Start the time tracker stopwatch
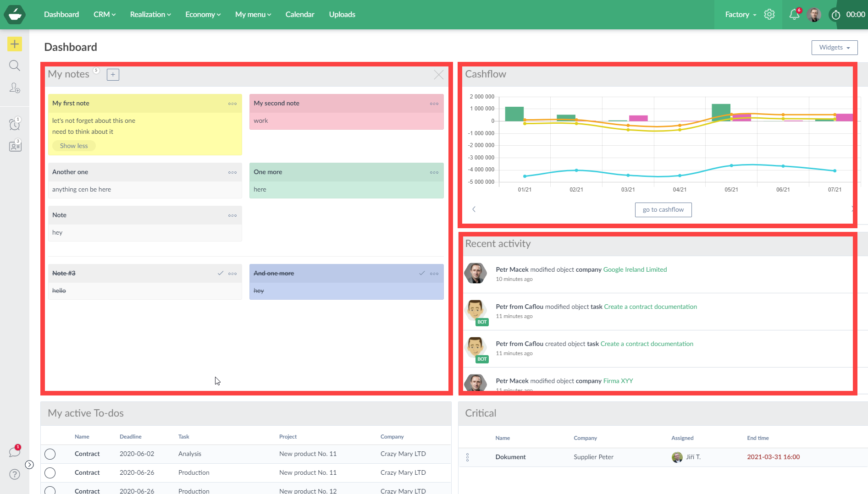 [x=835, y=15]
